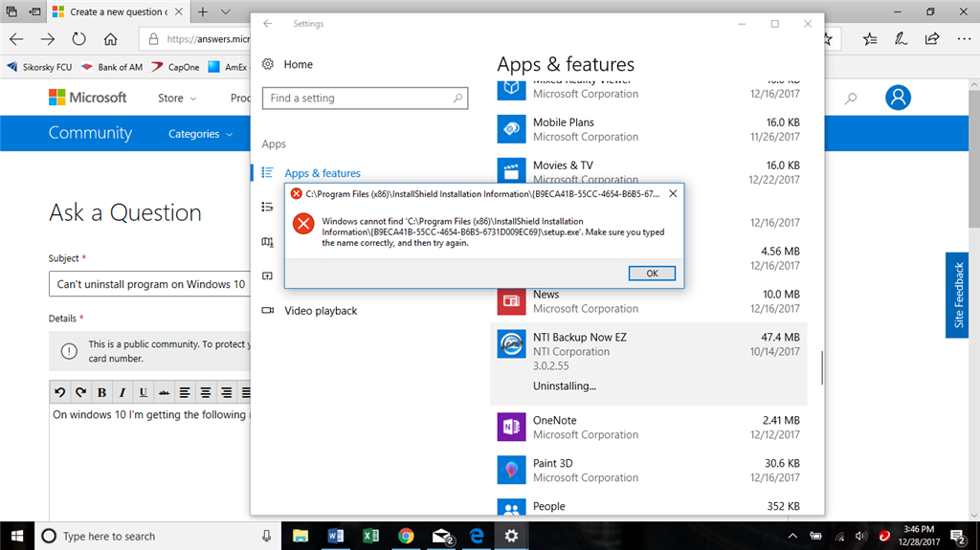
Task: Close the setup.exe error dialog
Action: [673, 194]
